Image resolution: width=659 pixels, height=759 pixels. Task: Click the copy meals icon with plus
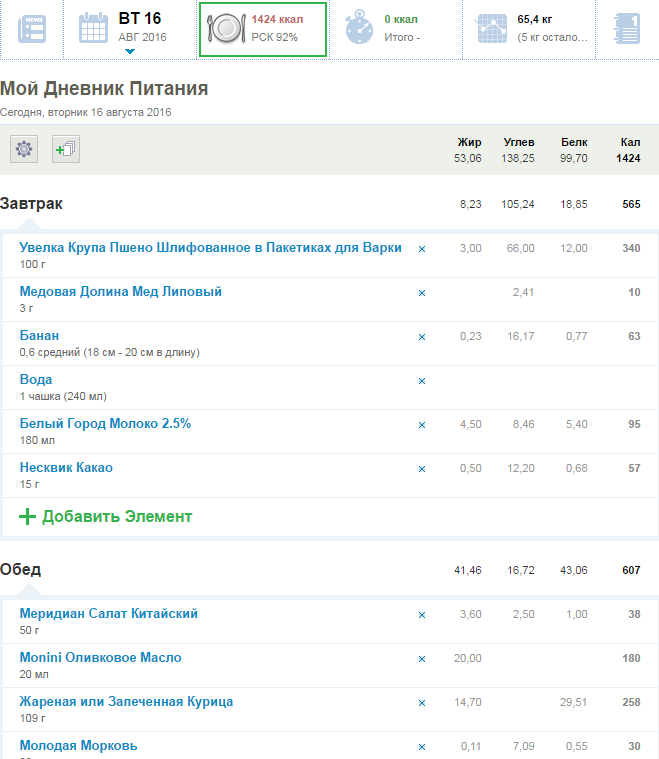pyautogui.click(x=66, y=150)
